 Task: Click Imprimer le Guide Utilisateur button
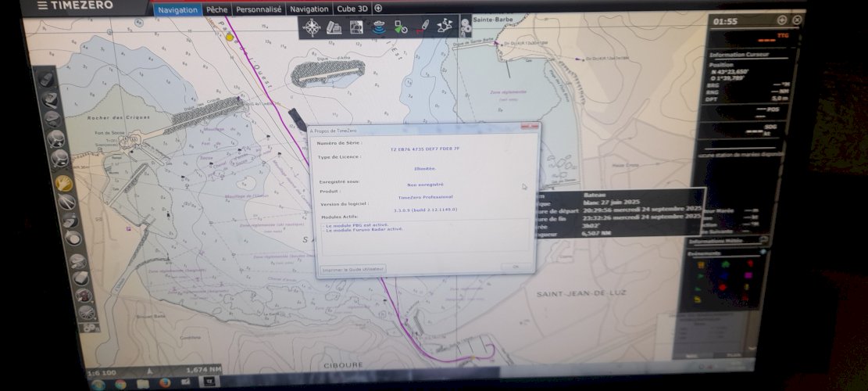click(x=353, y=269)
